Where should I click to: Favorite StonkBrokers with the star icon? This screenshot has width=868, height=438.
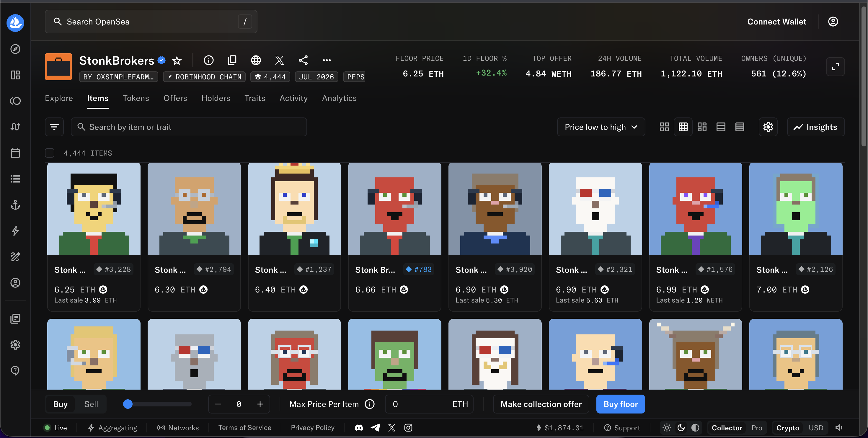click(x=177, y=60)
